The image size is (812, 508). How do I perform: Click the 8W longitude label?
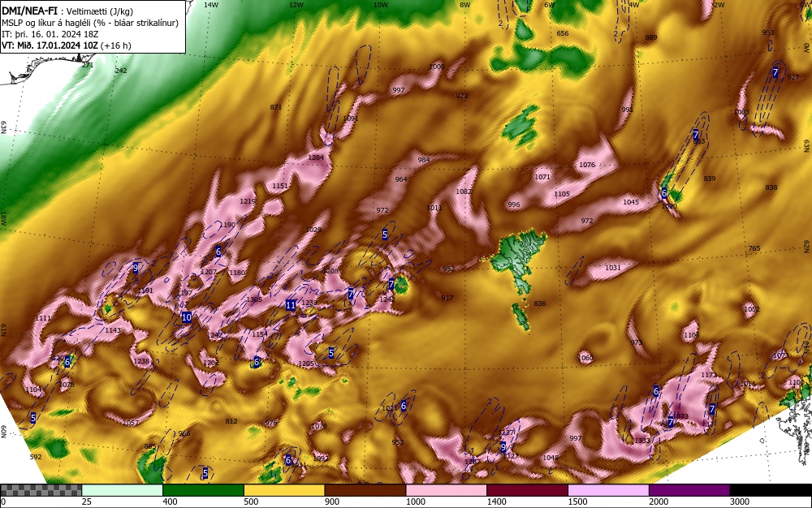coord(465,5)
